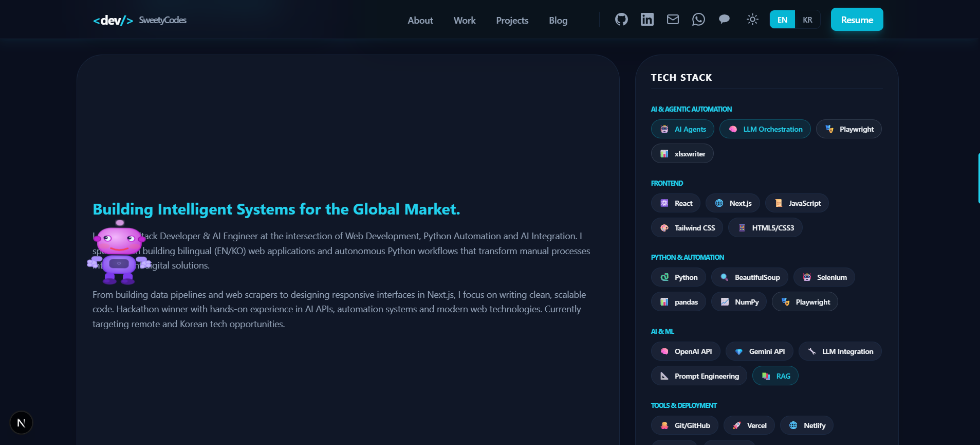Select the LLM Orchestration tag

[765, 129]
